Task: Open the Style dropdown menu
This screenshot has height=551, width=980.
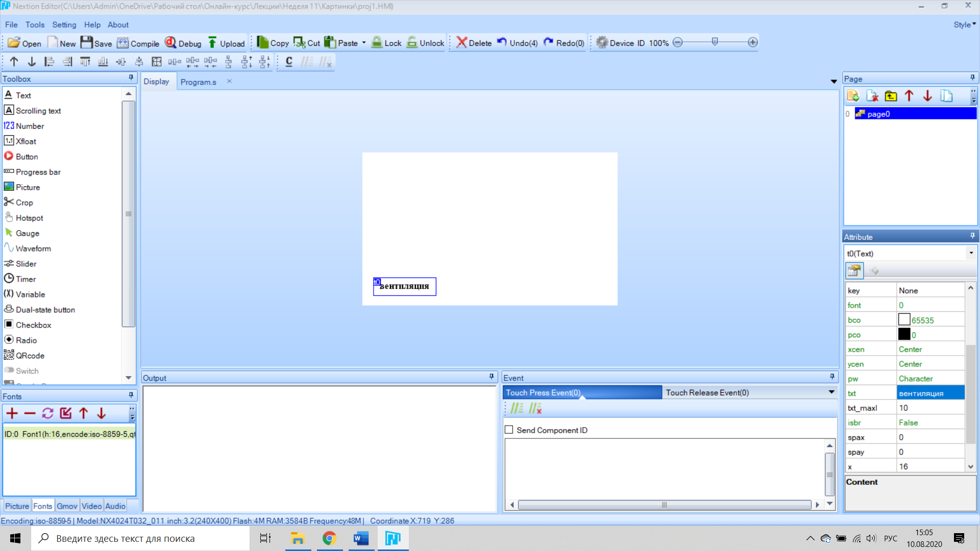Action: pos(964,24)
